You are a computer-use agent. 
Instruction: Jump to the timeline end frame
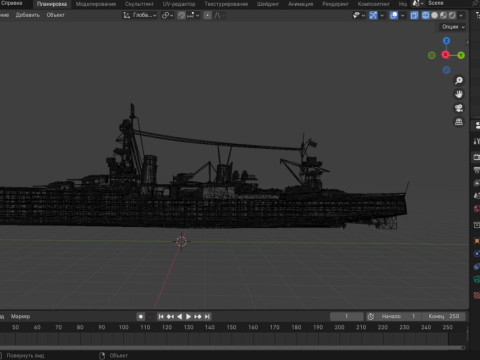click(207, 316)
